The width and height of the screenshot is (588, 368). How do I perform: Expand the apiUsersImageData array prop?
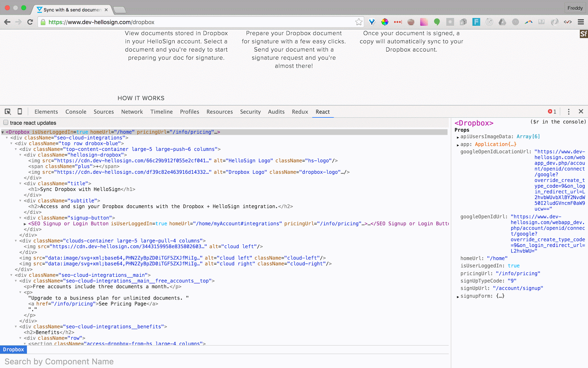pos(458,137)
